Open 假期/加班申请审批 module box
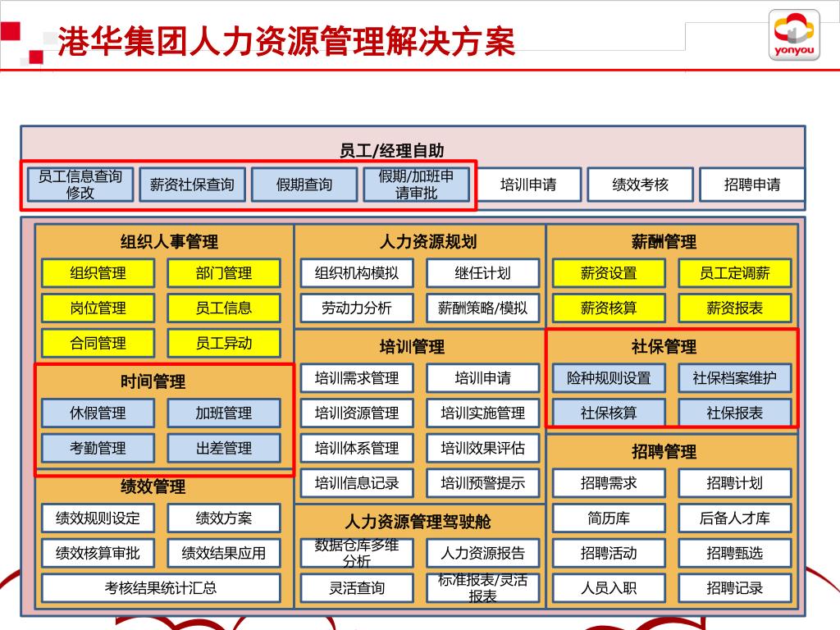Image resolution: width=840 pixels, height=630 pixels. coord(416,185)
